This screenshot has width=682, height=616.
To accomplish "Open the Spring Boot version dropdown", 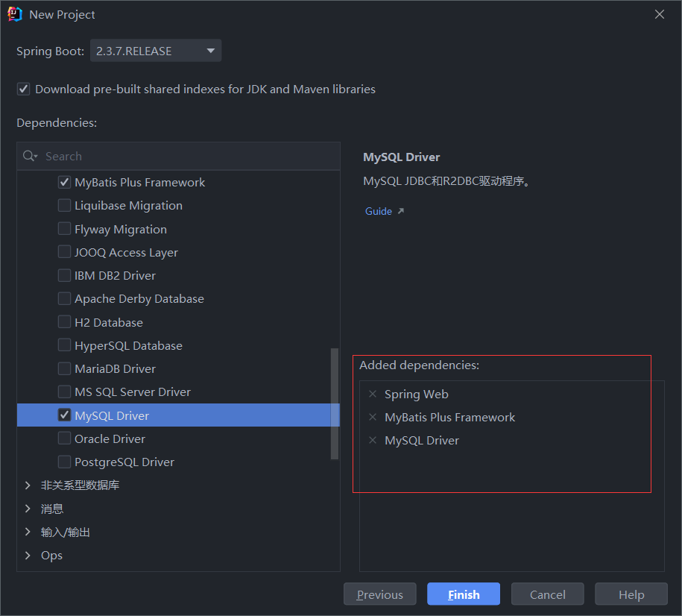I will pos(156,51).
